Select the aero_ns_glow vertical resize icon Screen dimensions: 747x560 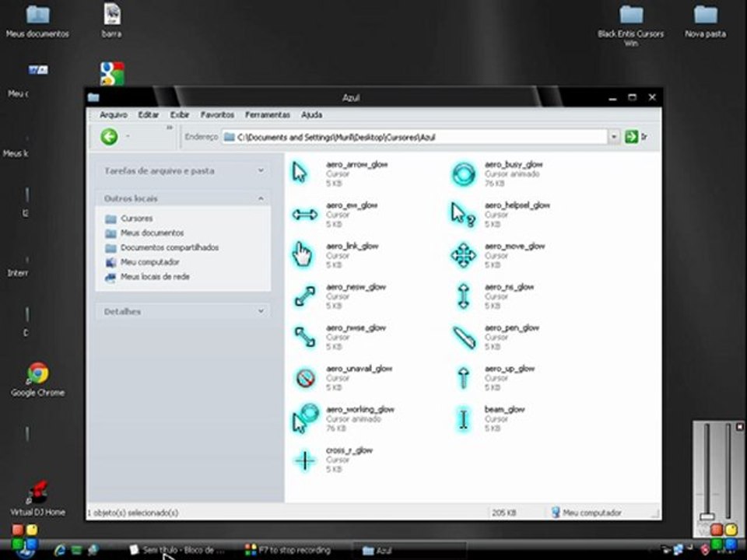coord(463,296)
